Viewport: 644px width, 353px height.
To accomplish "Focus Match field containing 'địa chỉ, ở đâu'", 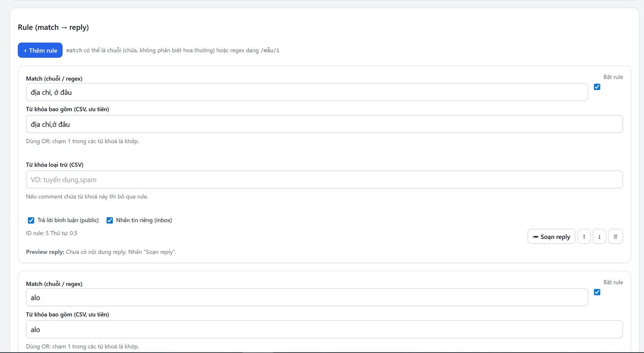I will click(306, 92).
